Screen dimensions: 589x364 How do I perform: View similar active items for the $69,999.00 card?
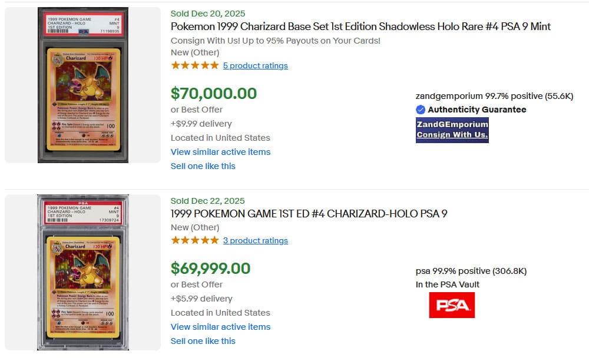point(220,327)
